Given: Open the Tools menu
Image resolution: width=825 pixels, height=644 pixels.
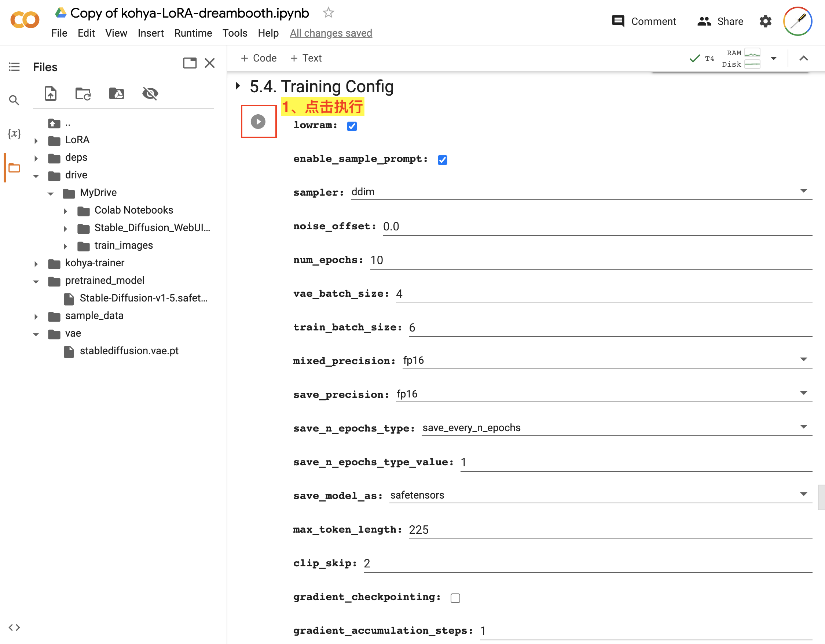Looking at the screenshot, I should pyautogui.click(x=235, y=33).
